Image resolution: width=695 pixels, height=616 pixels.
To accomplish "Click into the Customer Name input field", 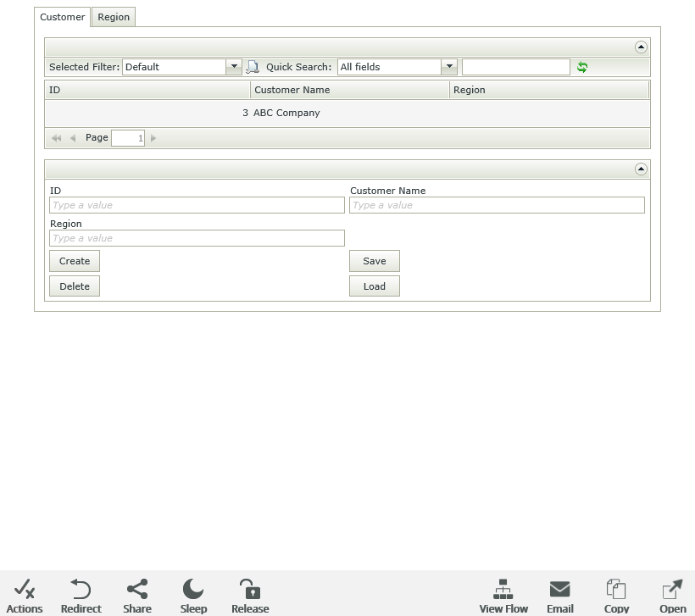I will point(497,205).
